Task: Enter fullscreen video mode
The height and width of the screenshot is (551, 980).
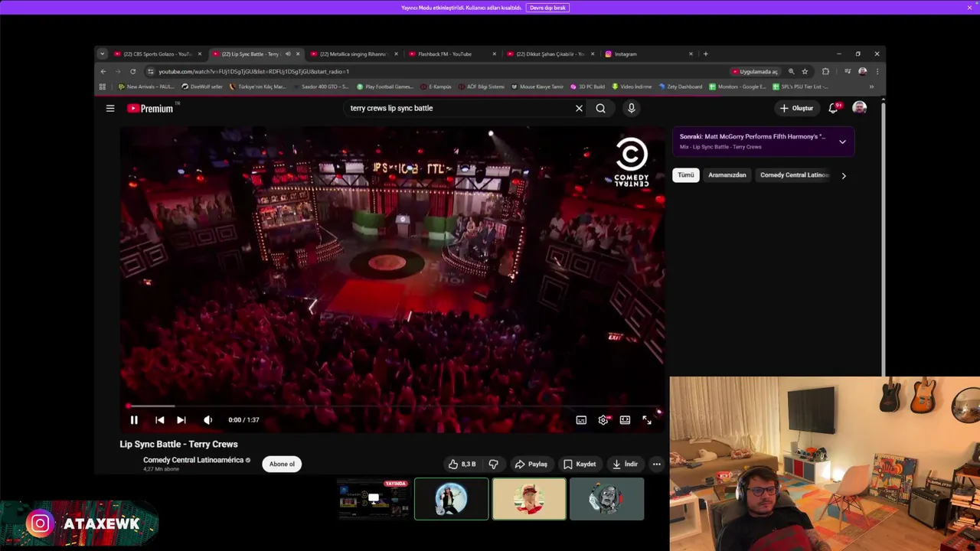Action: pyautogui.click(x=647, y=419)
